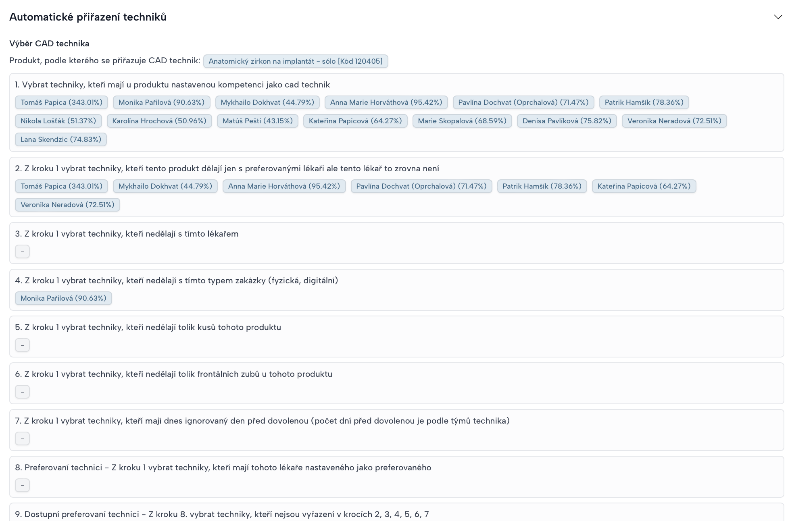
Task: Click the empty dash tag in step 3
Action: coord(22,251)
